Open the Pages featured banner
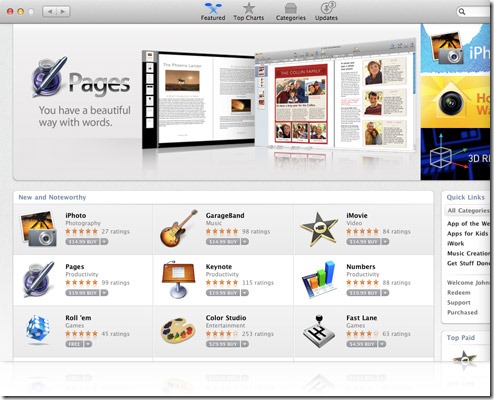Screen dimensions: 494x400 (217, 102)
